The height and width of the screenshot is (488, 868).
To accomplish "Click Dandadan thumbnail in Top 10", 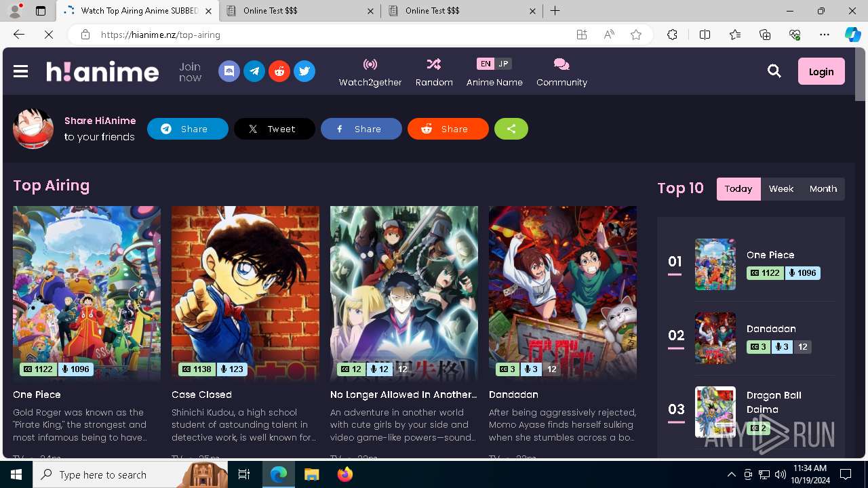I will pyautogui.click(x=715, y=338).
